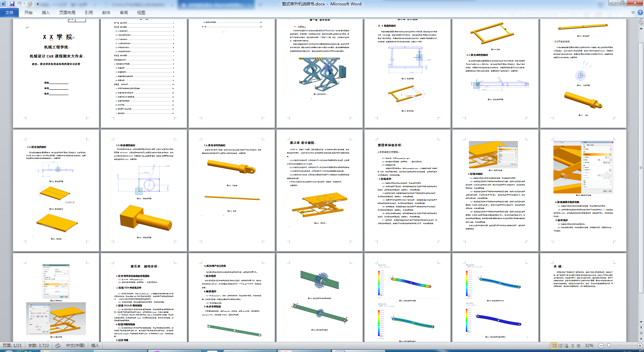
Task: Click the yellow cylinder model image on page 7
Action: click(x=583, y=100)
